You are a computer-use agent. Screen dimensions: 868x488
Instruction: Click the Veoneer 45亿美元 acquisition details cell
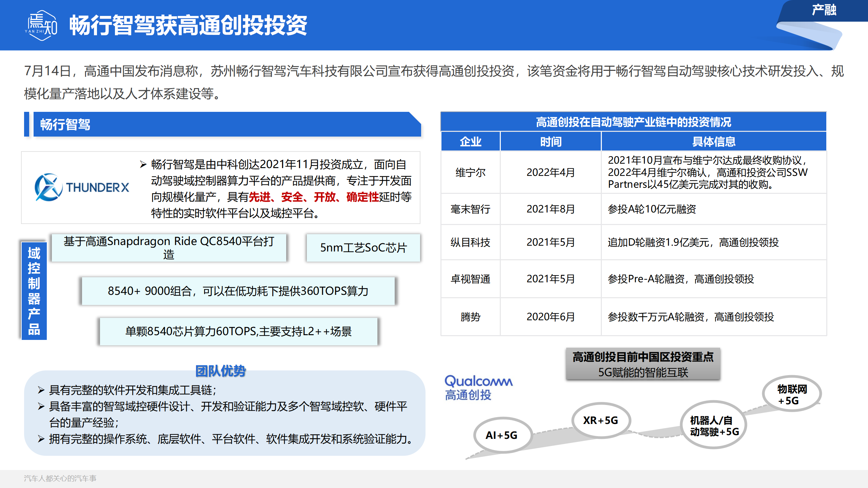(714, 172)
